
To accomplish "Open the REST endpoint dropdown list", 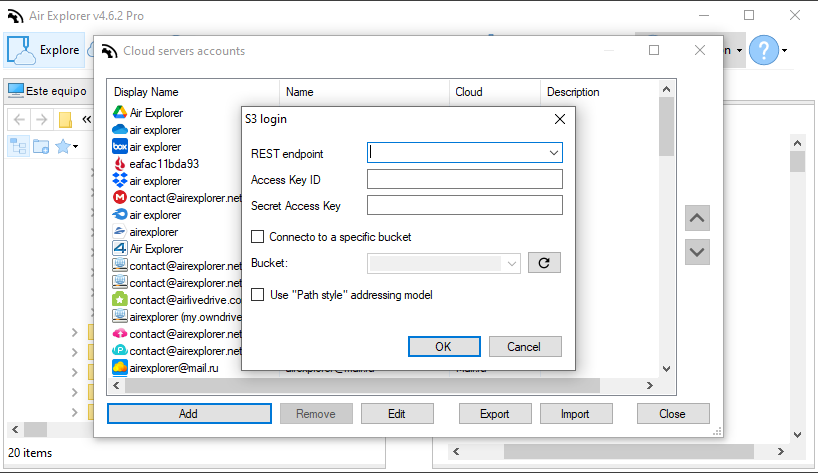I will click(554, 153).
